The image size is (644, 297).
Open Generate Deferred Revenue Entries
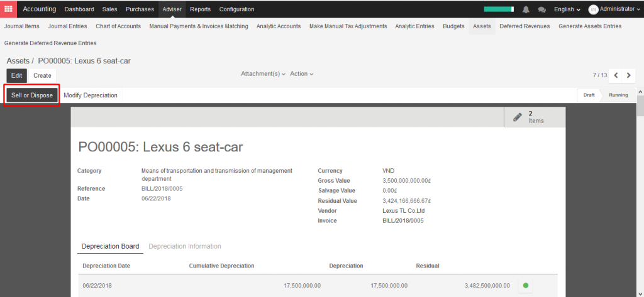click(50, 43)
